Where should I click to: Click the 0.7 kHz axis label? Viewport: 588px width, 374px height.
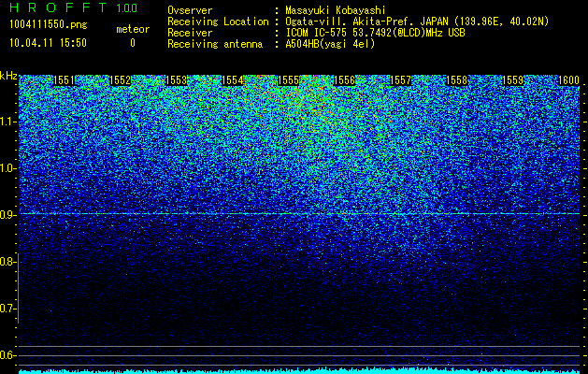[x=7, y=309]
